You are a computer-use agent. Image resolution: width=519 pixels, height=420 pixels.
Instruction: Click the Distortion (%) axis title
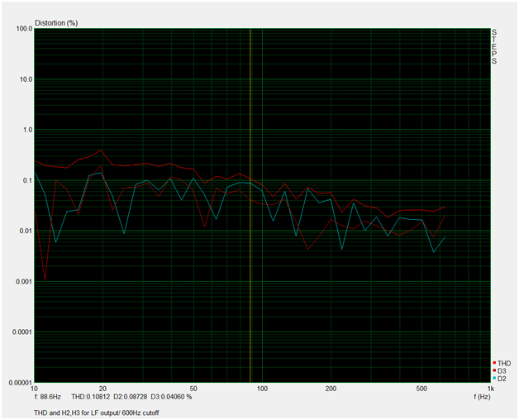click(56, 22)
